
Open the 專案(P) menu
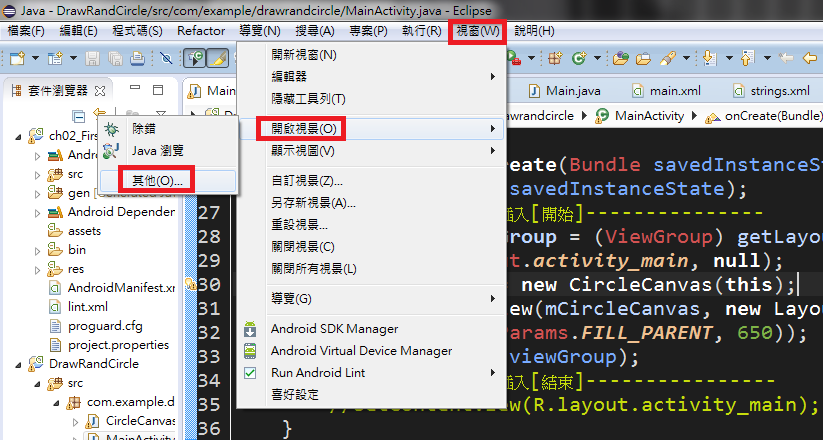click(x=368, y=31)
